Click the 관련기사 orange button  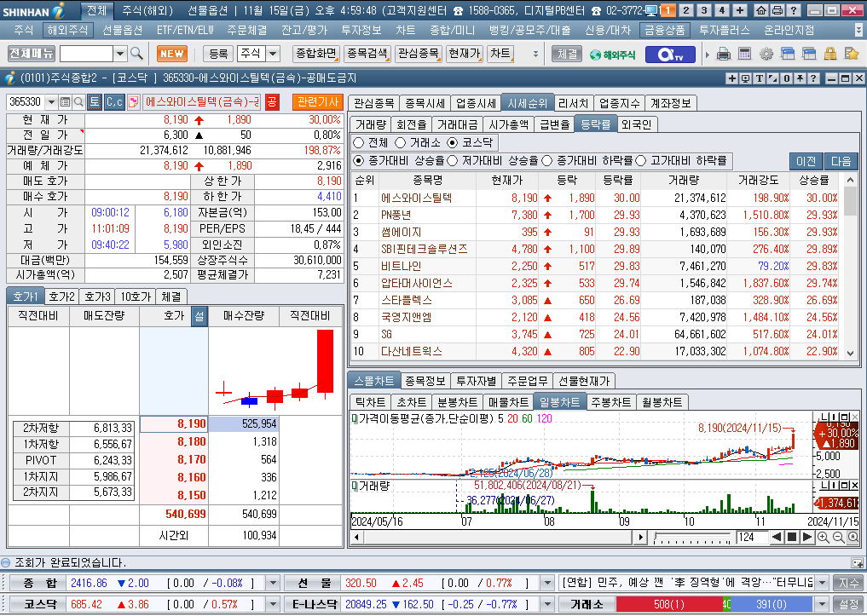click(x=318, y=101)
